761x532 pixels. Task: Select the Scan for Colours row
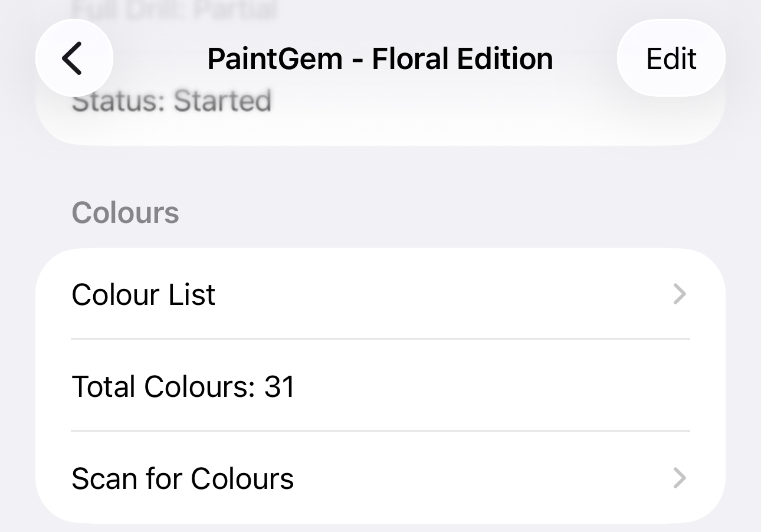pos(380,478)
